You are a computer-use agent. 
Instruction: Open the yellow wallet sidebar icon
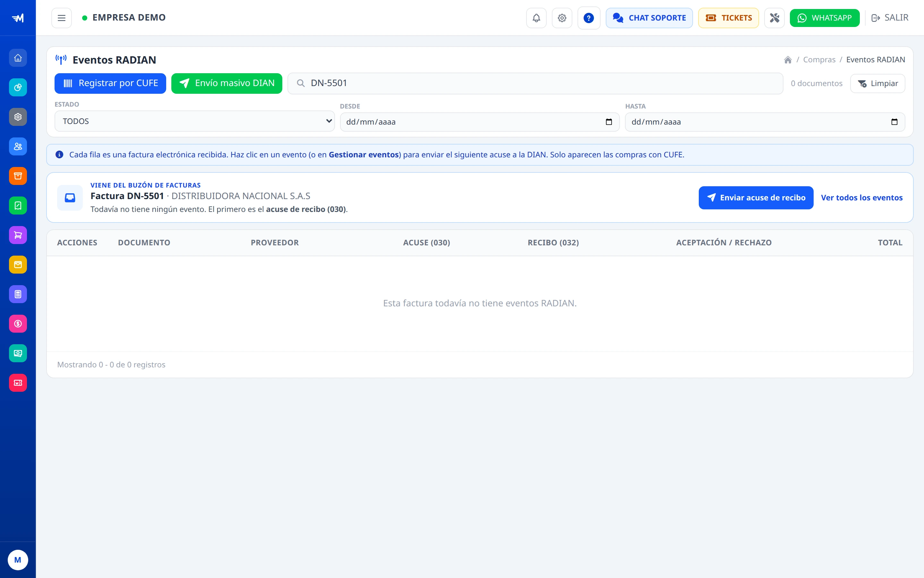18,265
